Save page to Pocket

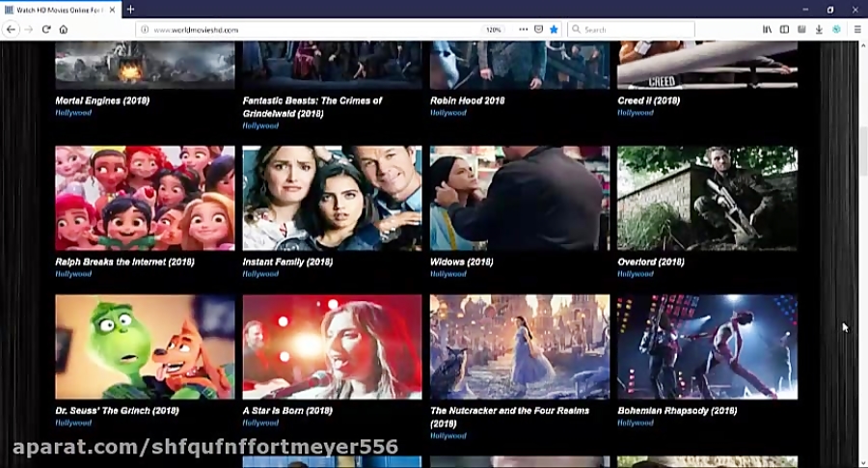click(538, 29)
